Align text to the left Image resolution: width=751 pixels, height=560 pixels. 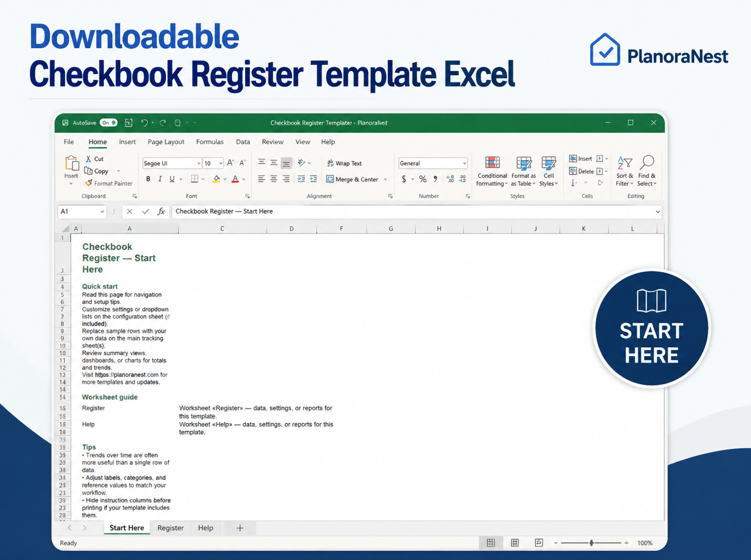click(261, 179)
